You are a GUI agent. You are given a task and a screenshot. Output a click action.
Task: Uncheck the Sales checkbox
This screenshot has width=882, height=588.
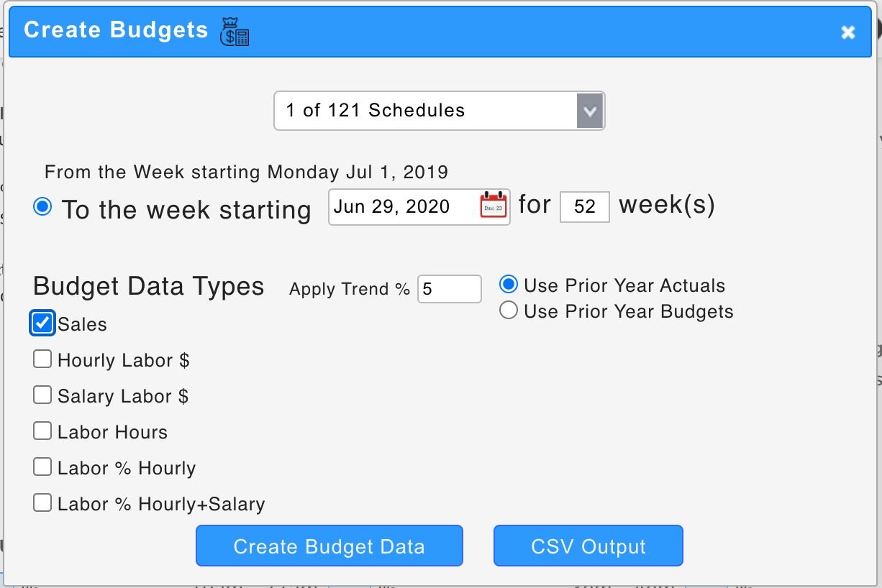pyautogui.click(x=43, y=323)
